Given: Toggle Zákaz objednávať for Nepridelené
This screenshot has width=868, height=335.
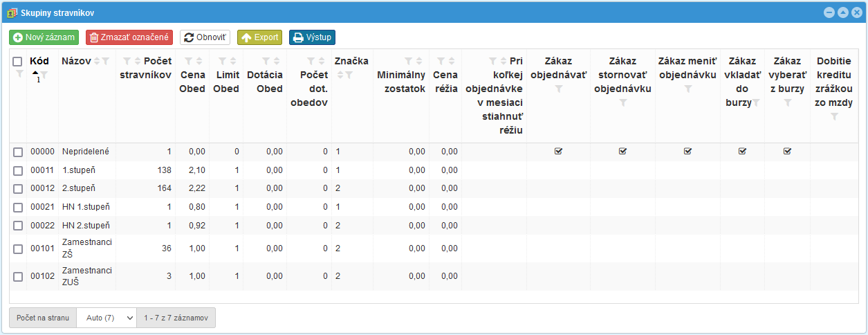Looking at the screenshot, I should (x=559, y=151).
